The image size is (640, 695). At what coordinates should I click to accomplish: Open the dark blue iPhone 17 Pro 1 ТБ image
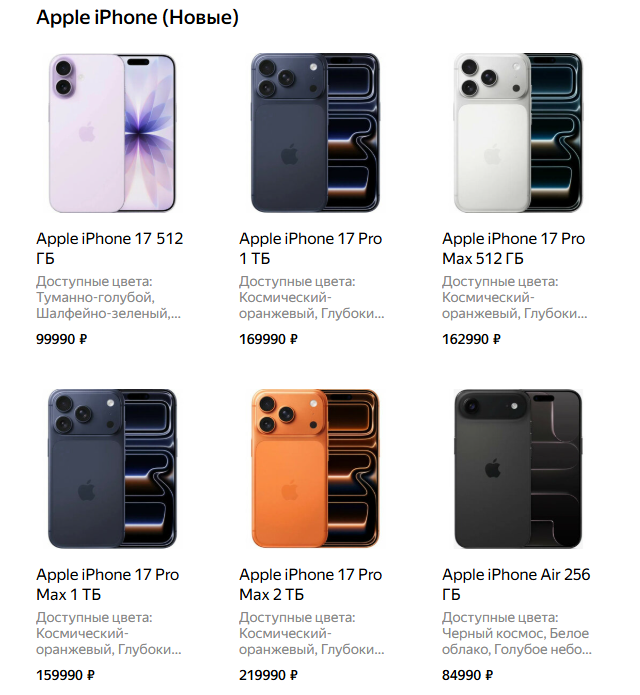point(315,133)
